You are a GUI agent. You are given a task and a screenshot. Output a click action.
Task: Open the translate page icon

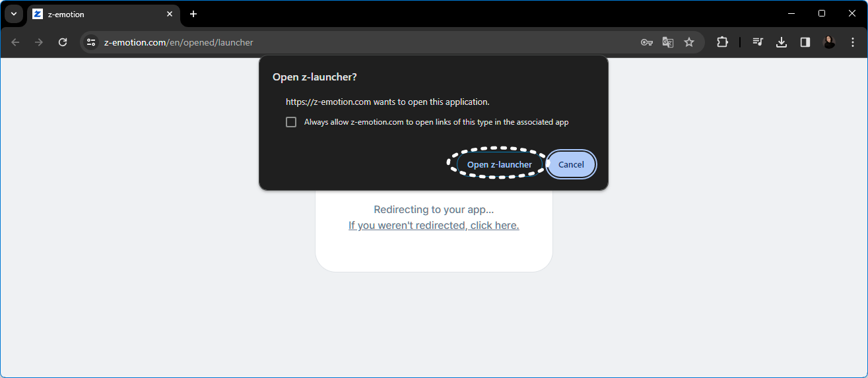click(x=668, y=42)
